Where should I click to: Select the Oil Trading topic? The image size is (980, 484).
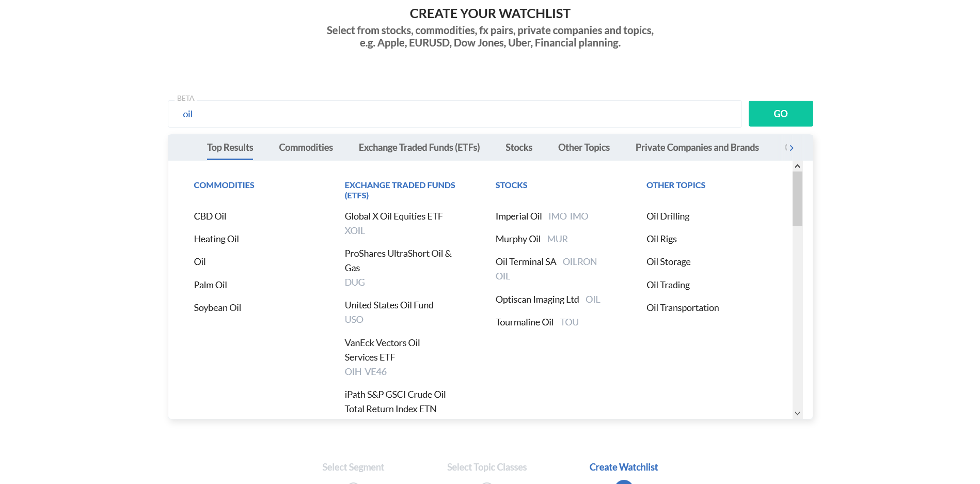pyautogui.click(x=668, y=285)
